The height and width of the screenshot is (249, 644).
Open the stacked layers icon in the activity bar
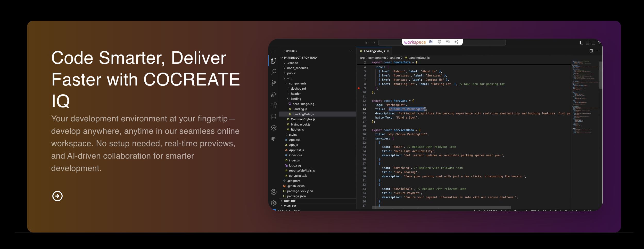point(274,128)
